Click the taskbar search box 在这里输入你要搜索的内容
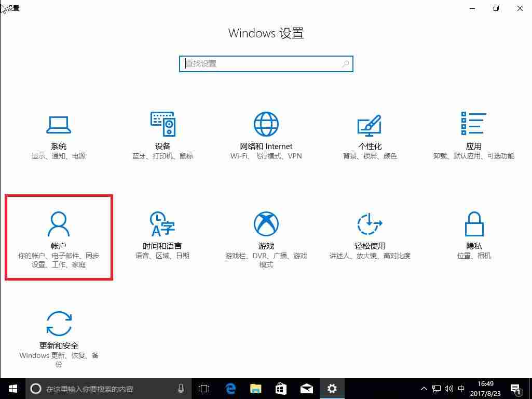The image size is (532, 399). pyautogui.click(x=107, y=389)
